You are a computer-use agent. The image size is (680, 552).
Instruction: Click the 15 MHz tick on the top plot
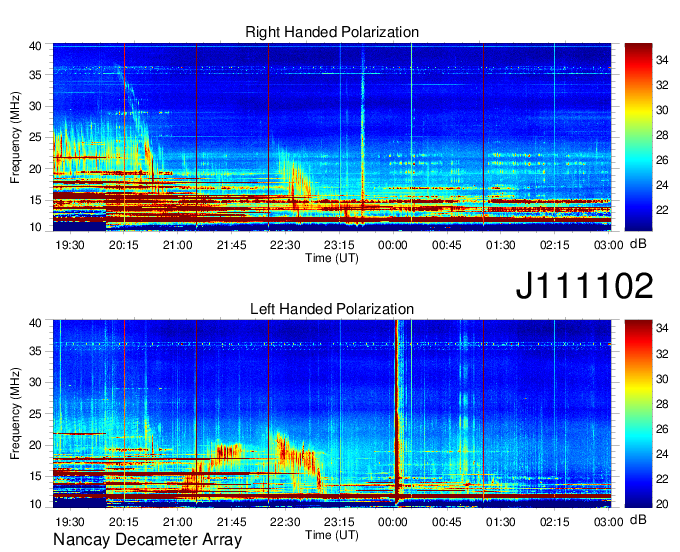(35, 200)
